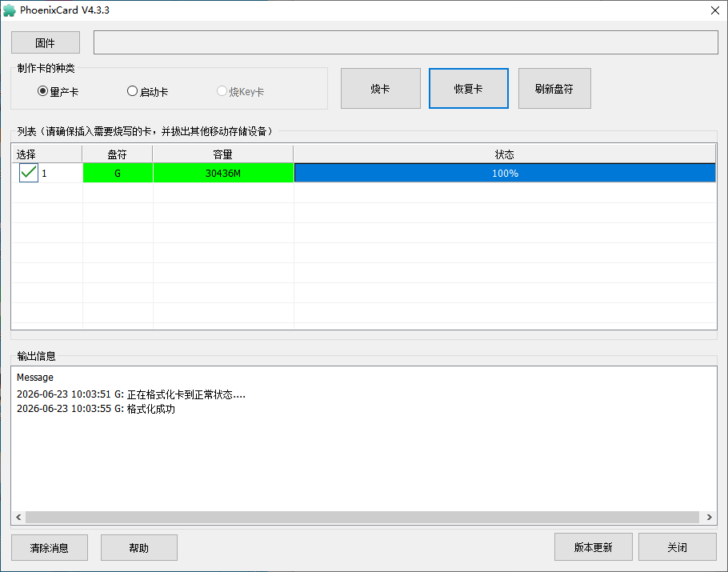This screenshot has width=728, height=572.
Task: Click the 恢复卡 restore card button
Action: (x=469, y=89)
